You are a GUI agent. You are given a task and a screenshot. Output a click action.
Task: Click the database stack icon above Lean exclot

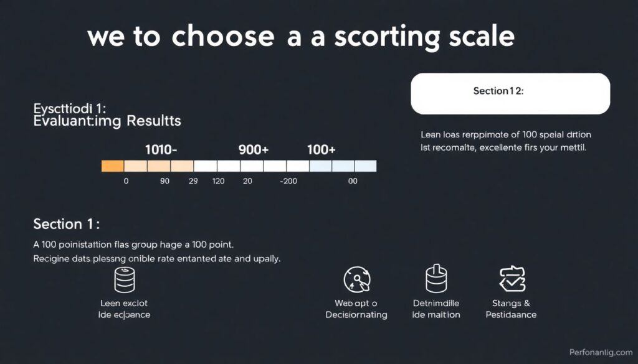125,279
